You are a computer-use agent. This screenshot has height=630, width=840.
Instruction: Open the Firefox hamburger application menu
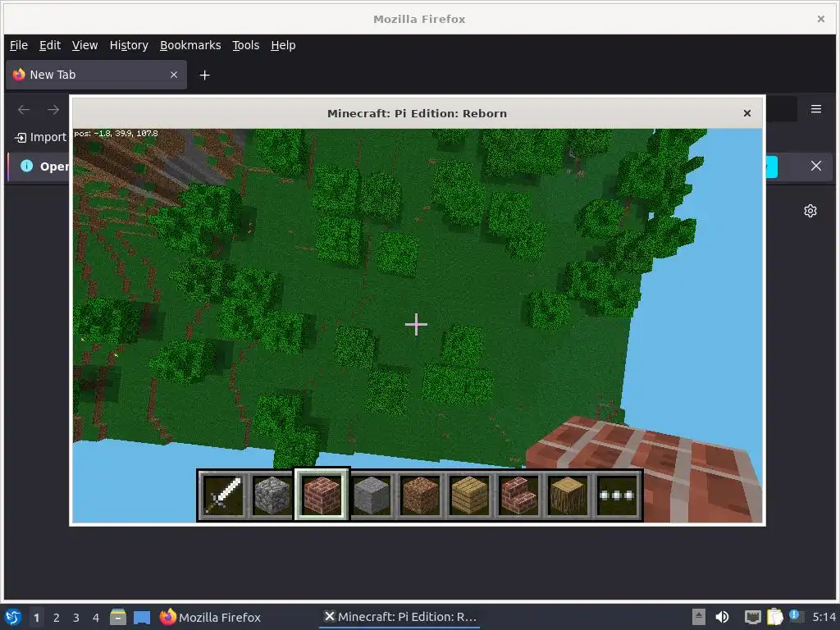click(816, 109)
